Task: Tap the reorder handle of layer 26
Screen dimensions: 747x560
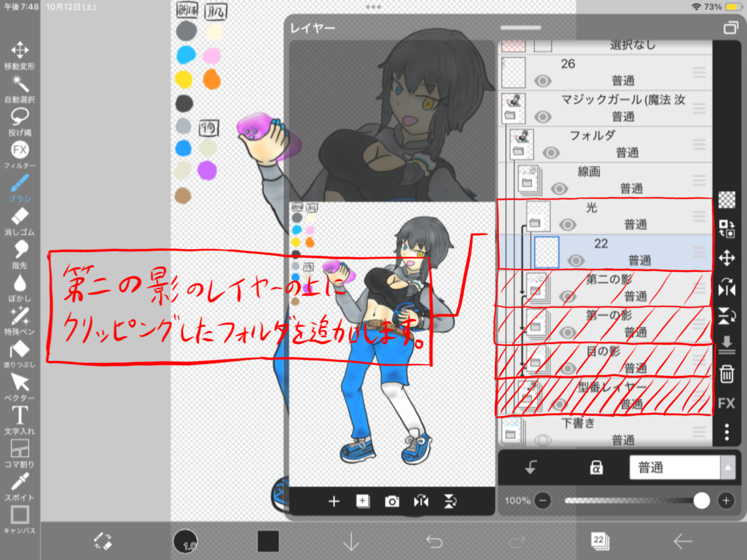Action: (x=699, y=72)
